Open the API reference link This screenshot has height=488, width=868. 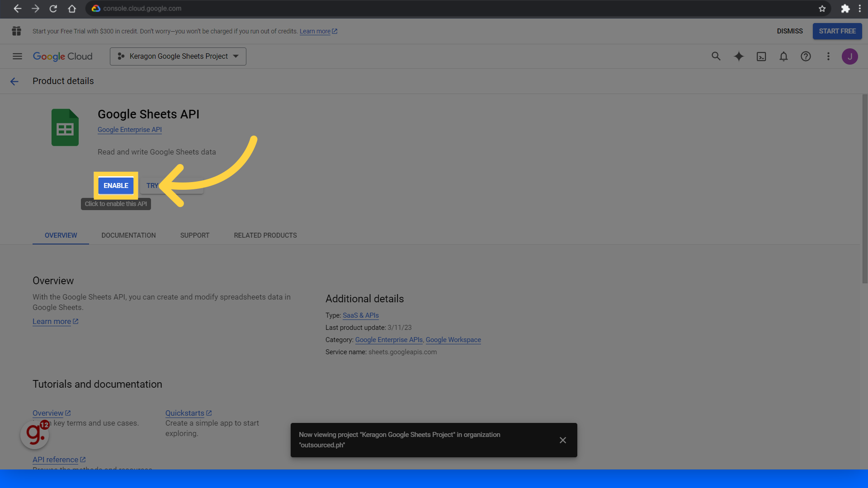coord(59,460)
